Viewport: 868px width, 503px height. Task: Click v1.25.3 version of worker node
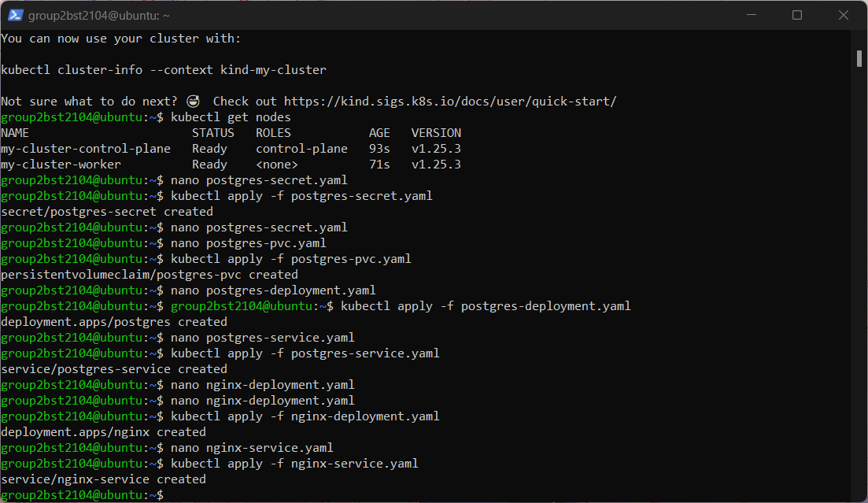pos(436,165)
